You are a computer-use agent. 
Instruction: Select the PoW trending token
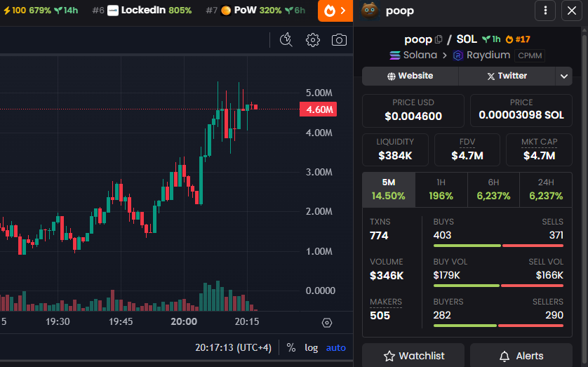click(x=255, y=10)
